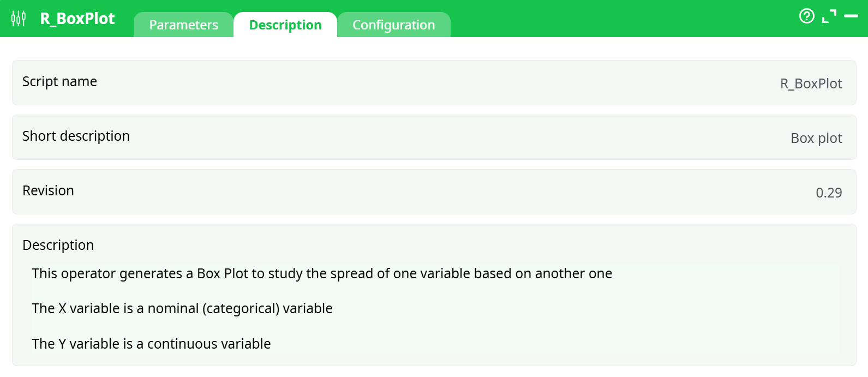Open the help question mark icon

point(806,16)
